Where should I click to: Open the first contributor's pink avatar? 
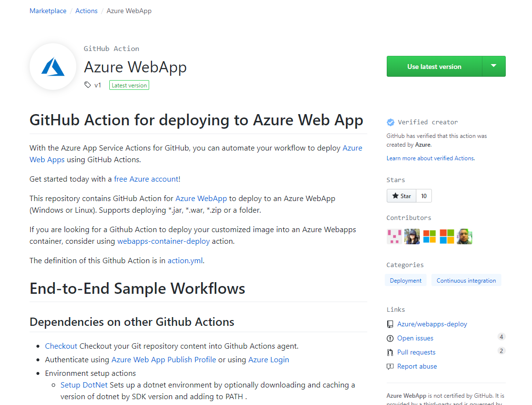pos(394,236)
